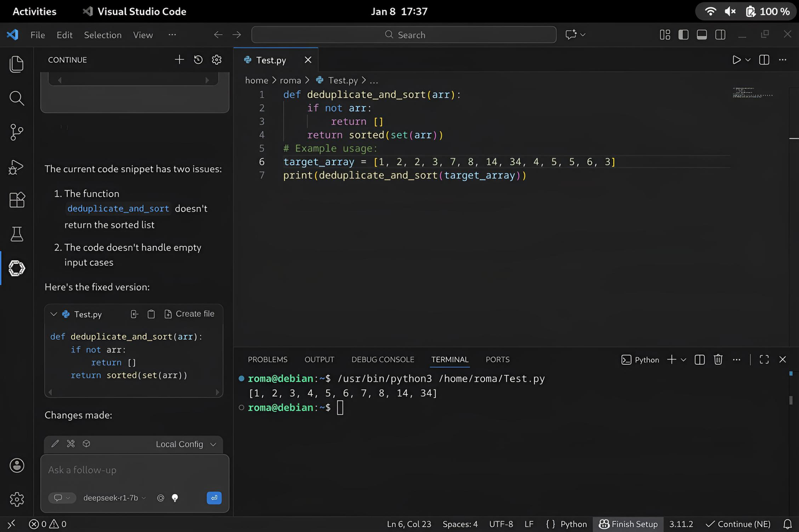The width and height of the screenshot is (799, 532).
Task: Switch to the DEBUG CONSOLE tab
Action: (x=383, y=359)
